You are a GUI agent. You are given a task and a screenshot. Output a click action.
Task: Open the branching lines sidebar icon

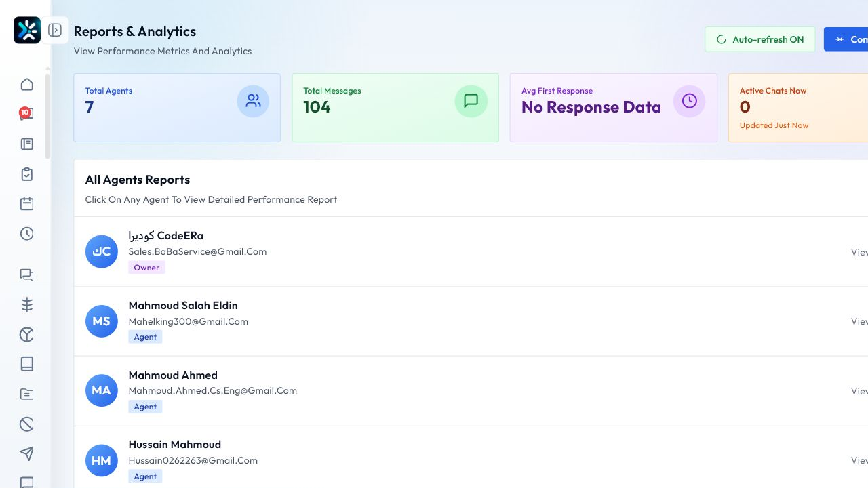(x=26, y=304)
